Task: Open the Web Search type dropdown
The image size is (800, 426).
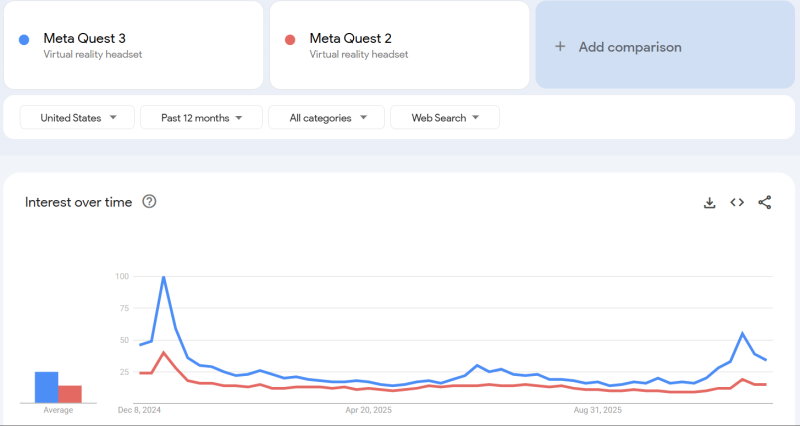Action: click(x=445, y=118)
